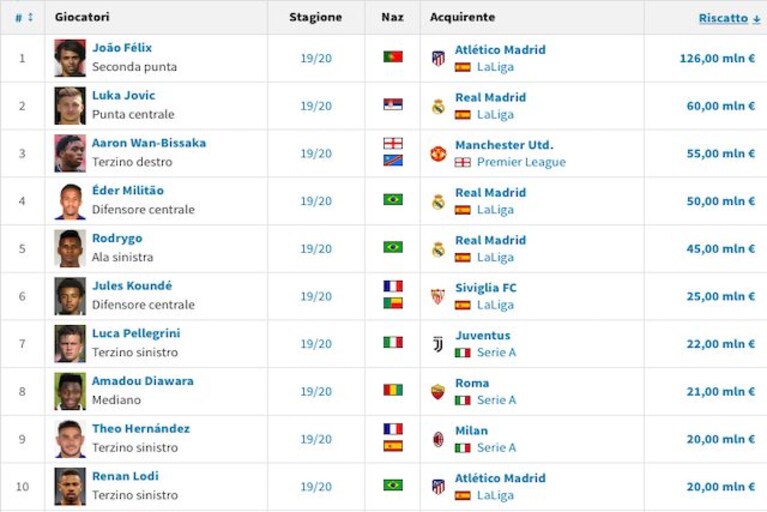Viewport: 767px width, 512px height.
Task: Click the Milan club crest
Action: 438,439
